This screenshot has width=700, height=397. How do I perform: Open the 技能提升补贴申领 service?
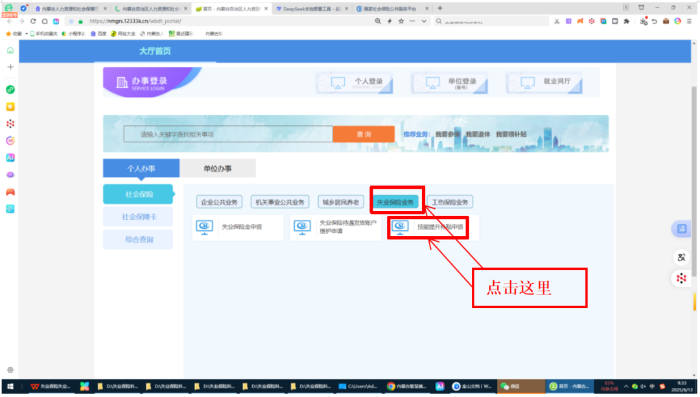tap(433, 227)
